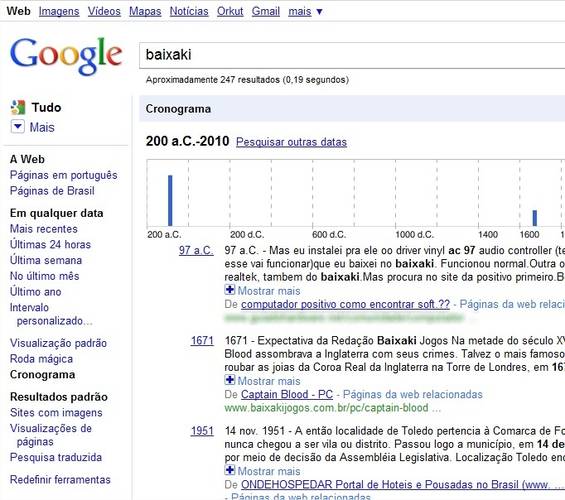Open Gmail in the top navigation
The width and height of the screenshot is (565, 500).
(266, 12)
